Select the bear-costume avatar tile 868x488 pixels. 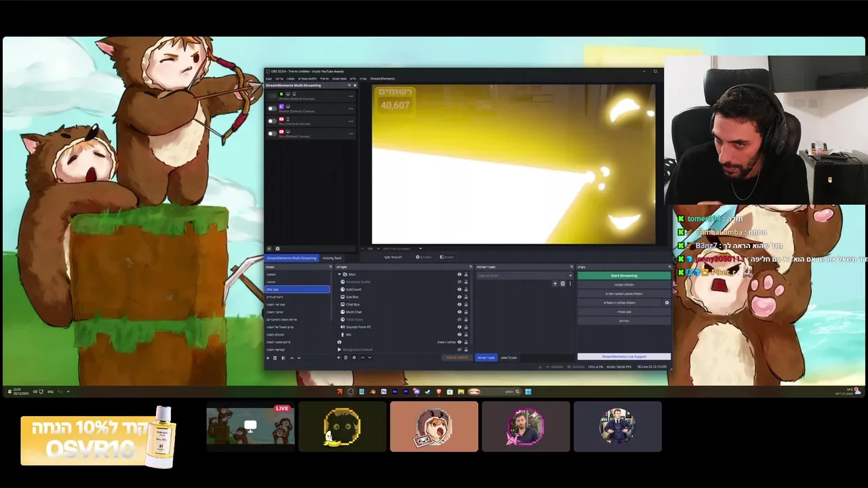[434, 426]
